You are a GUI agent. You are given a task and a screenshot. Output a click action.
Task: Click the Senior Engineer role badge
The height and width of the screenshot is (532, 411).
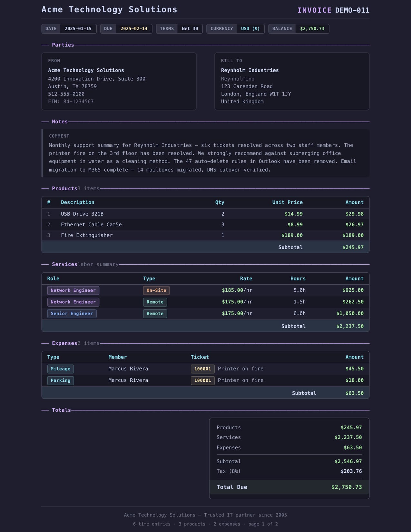pos(72,314)
